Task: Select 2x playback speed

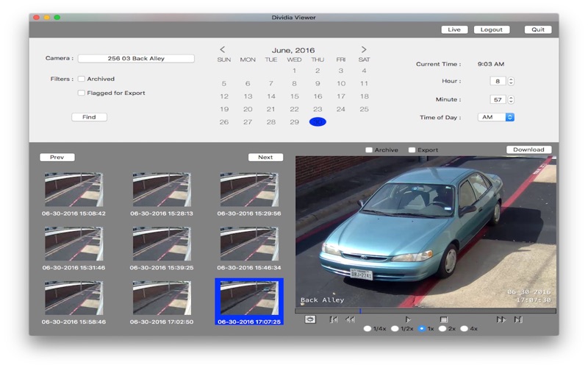Action: tap(442, 329)
